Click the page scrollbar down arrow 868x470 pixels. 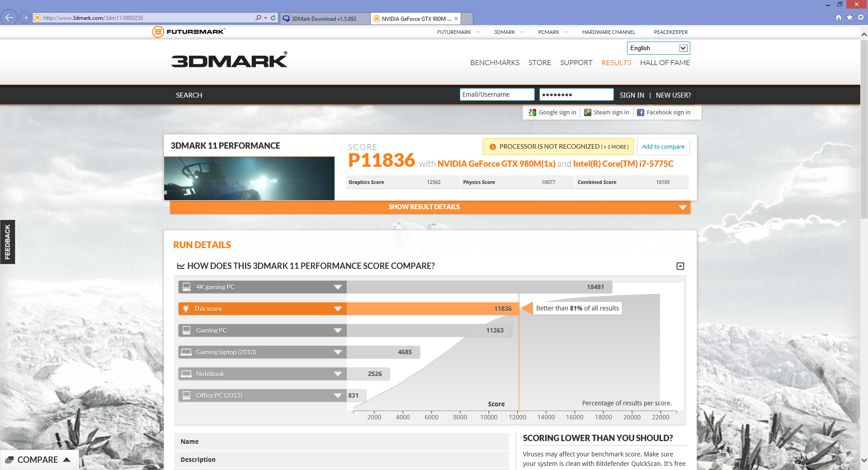(864, 461)
